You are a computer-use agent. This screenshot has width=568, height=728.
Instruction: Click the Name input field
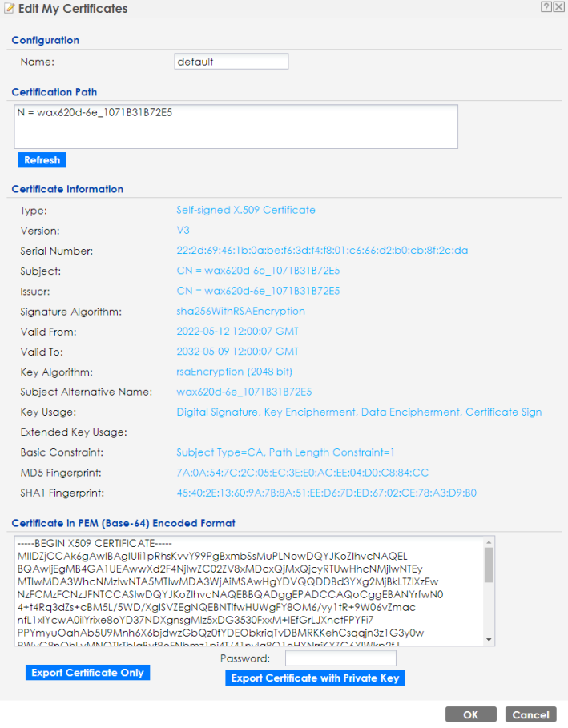point(231,62)
